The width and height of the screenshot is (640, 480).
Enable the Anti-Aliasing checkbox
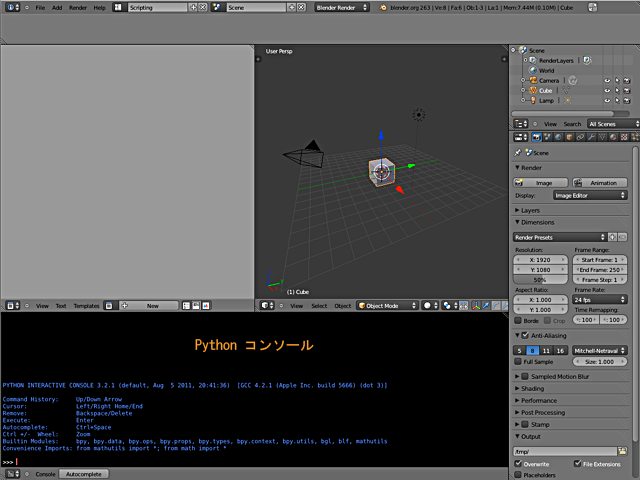click(x=525, y=335)
